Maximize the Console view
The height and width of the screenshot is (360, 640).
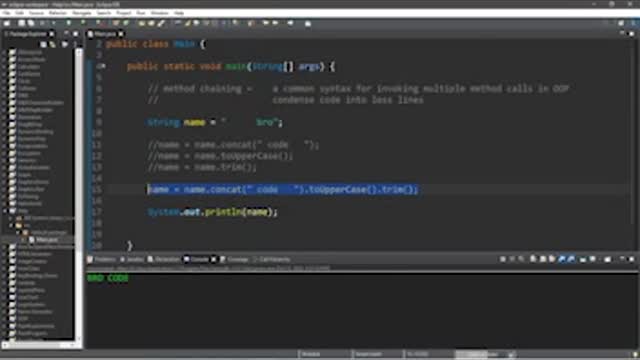(631, 259)
